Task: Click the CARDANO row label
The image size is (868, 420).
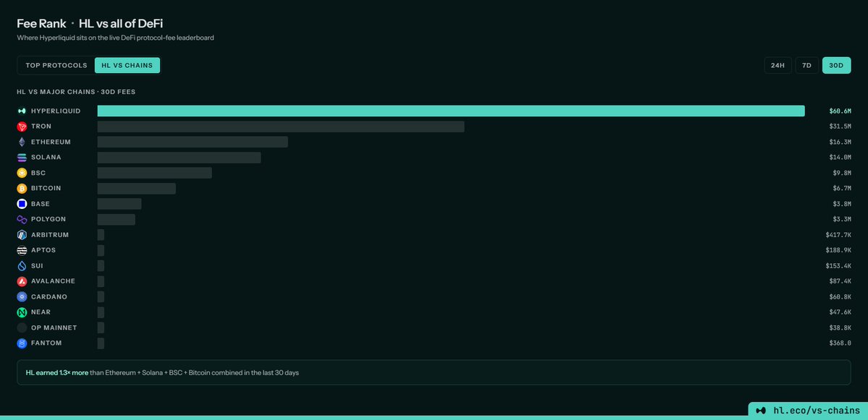Action: (49, 297)
